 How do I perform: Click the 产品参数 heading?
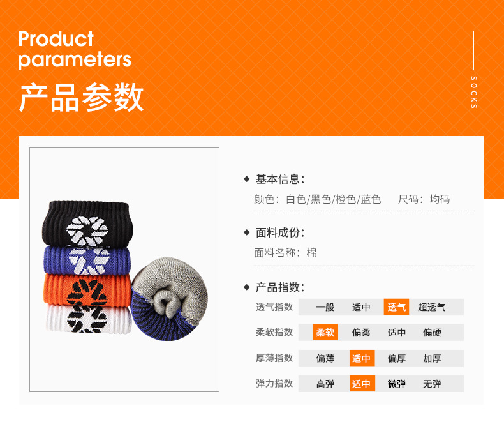(81, 97)
